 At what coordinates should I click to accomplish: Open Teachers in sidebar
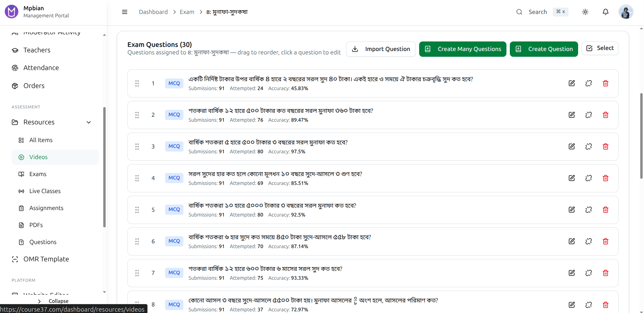pos(55,50)
